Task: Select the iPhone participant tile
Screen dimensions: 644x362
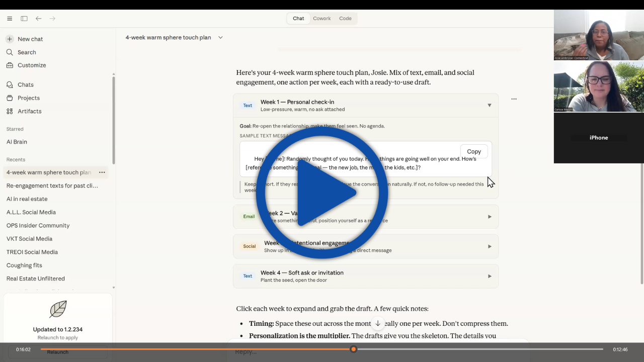Action: (x=599, y=138)
